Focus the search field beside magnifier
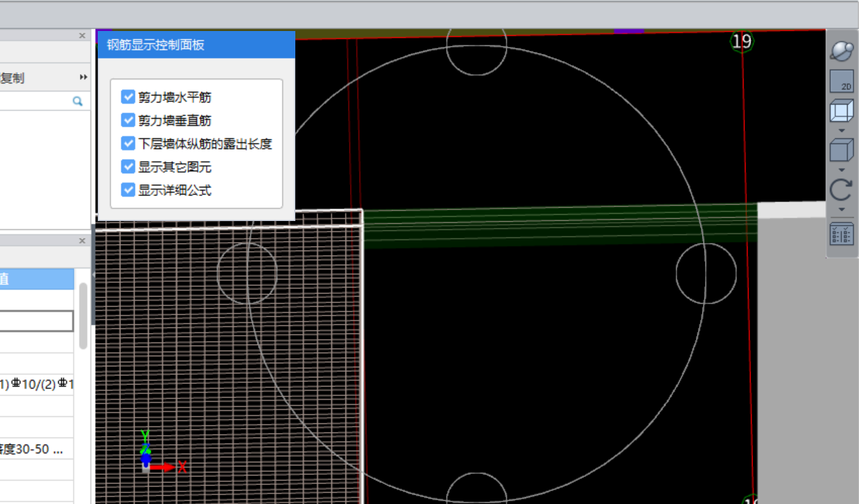The image size is (859, 504). pyautogui.click(x=35, y=101)
